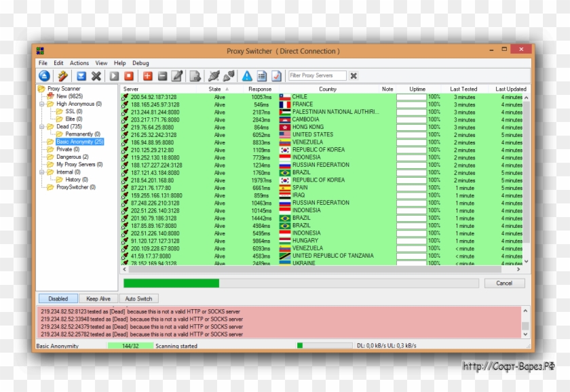Select the ProxySwitcher (0) folder

pos(76,187)
